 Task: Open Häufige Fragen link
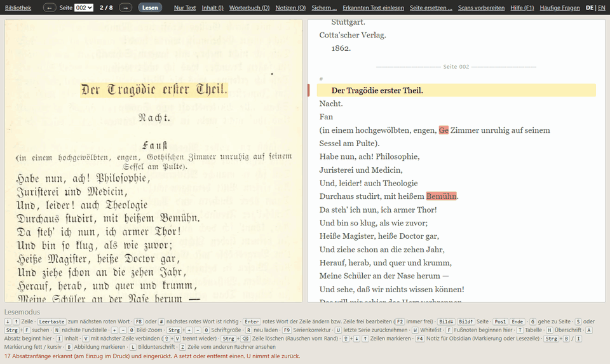[559, 8]
